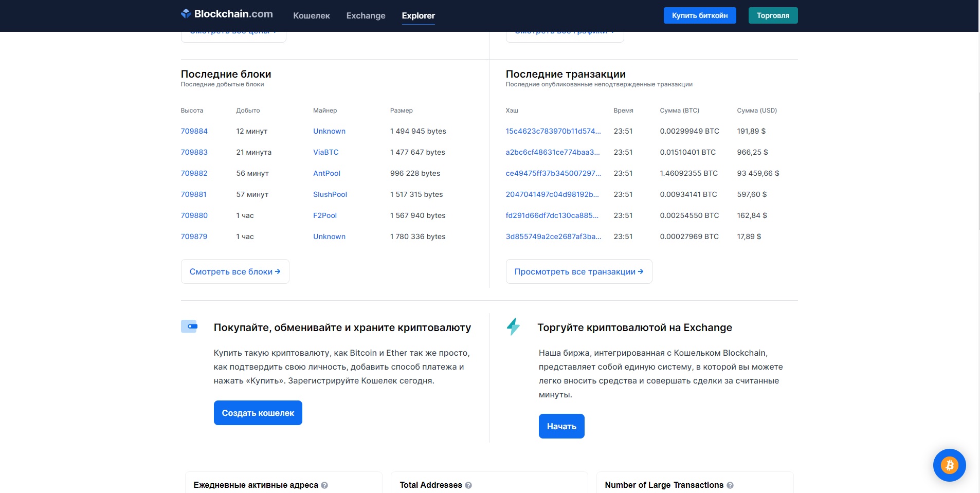Click the F2Pool miner link
The image size is (980, 493).
325,215
